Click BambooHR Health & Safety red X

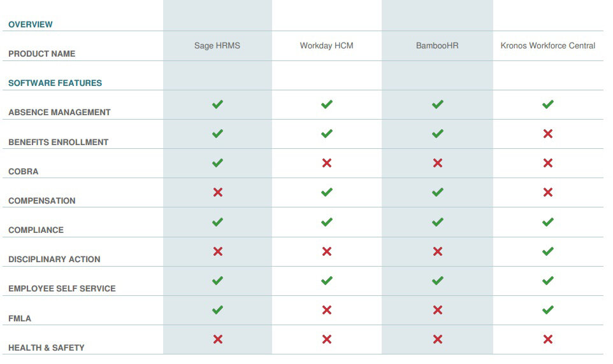[x=437, y=339]
